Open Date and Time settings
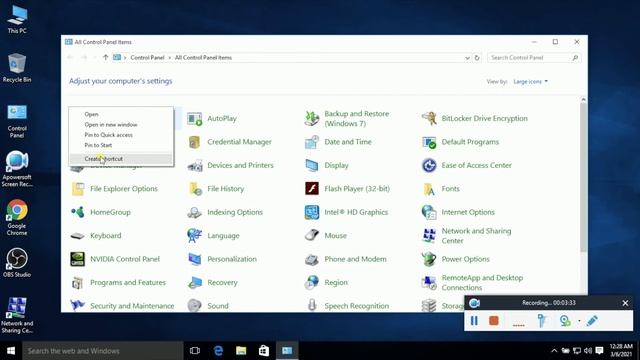Screen dimensions: 640x360 (x=338, y=142)
